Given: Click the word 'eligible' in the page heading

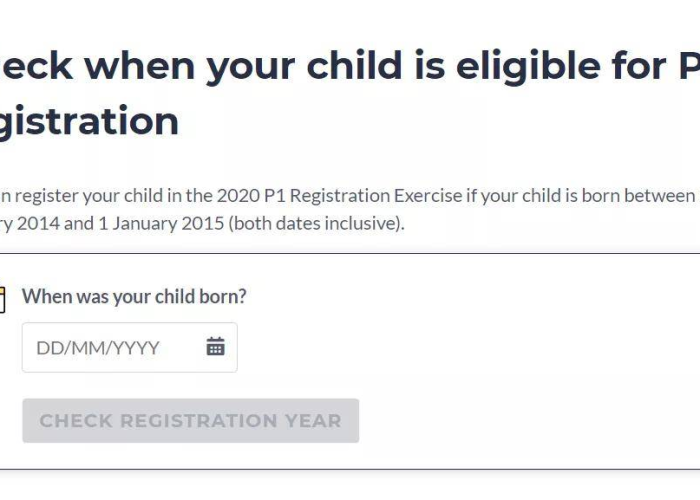Looking at the screenshot, I should pyautogui.click(x=528, y=67).
